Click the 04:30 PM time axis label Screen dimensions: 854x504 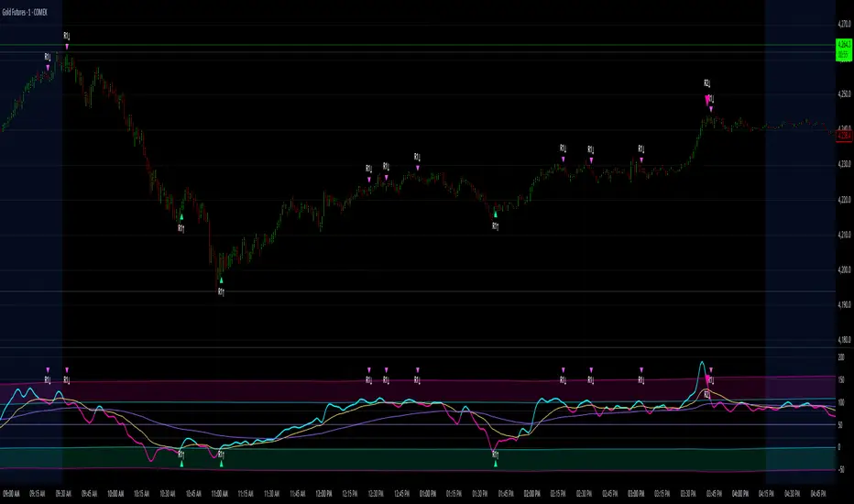pyautogui.click(x=792, y=494)
